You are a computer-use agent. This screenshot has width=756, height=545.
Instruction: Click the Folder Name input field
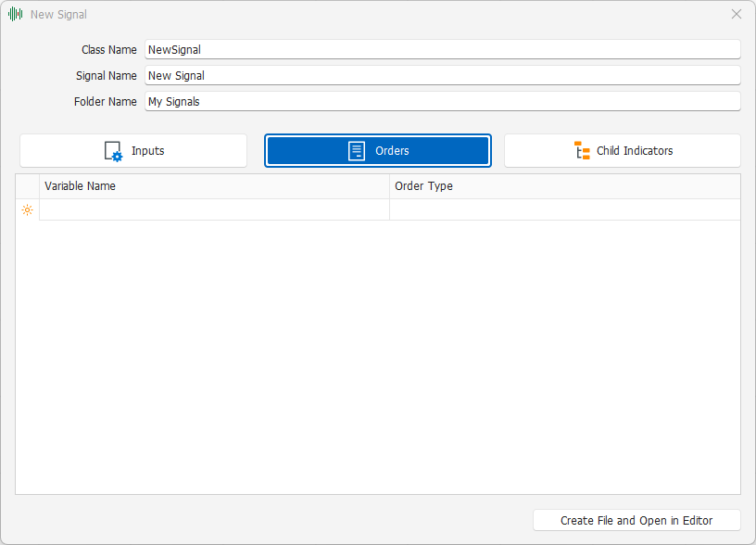pos(443,102)
